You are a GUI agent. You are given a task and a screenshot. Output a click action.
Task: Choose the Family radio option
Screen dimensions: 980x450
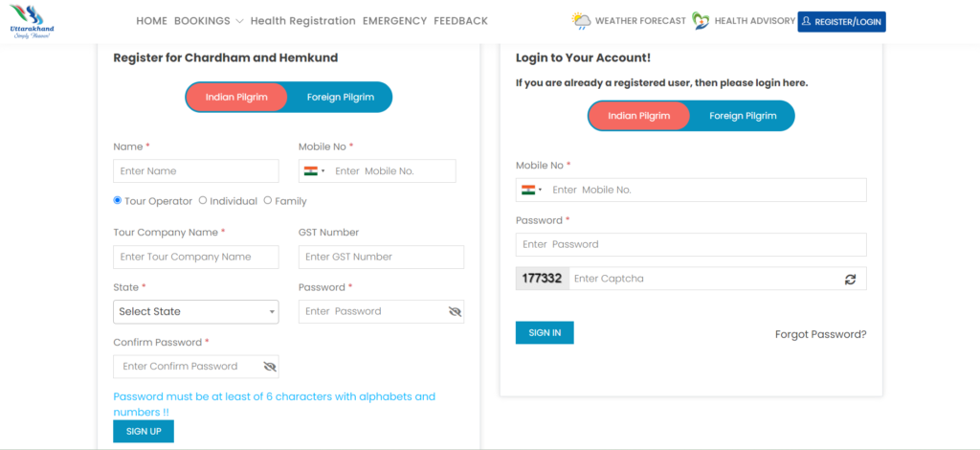(268, 201)
